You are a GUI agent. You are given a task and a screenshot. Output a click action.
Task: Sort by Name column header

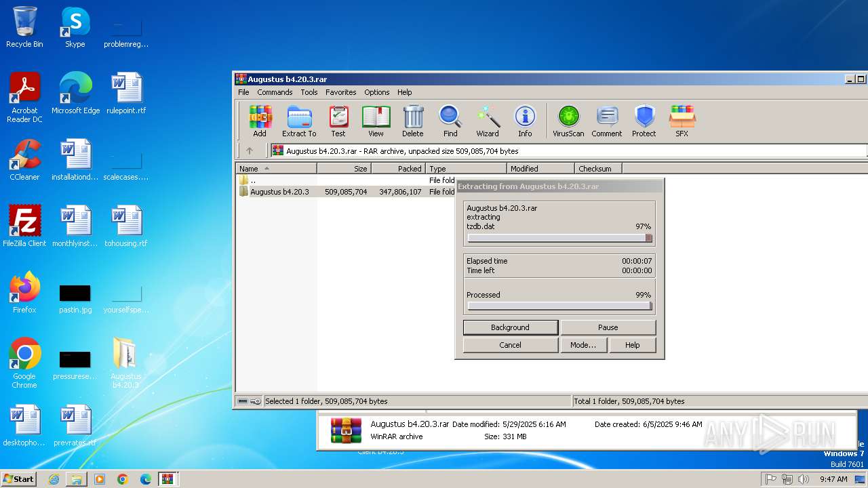point(277,169)
